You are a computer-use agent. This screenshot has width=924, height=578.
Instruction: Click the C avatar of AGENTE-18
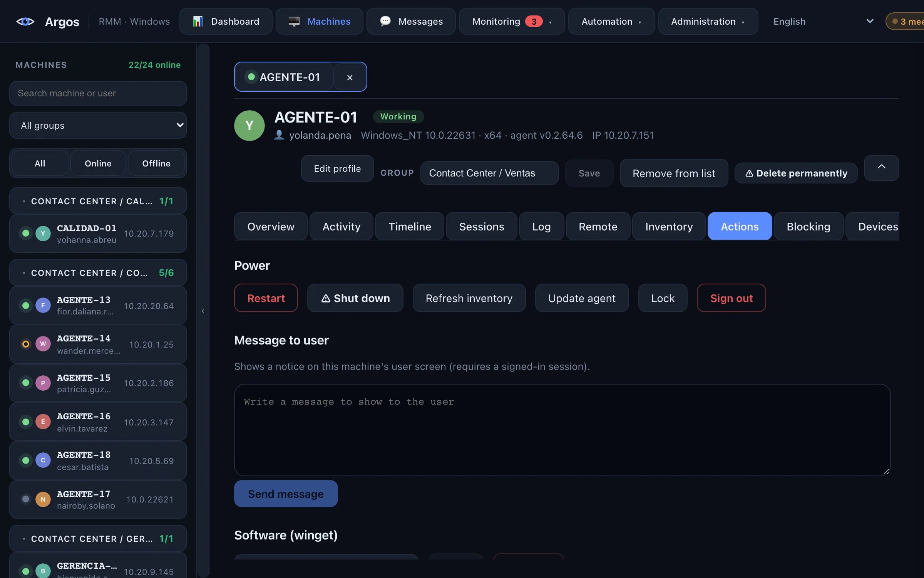pyautogui.click(x=43, y=460)
